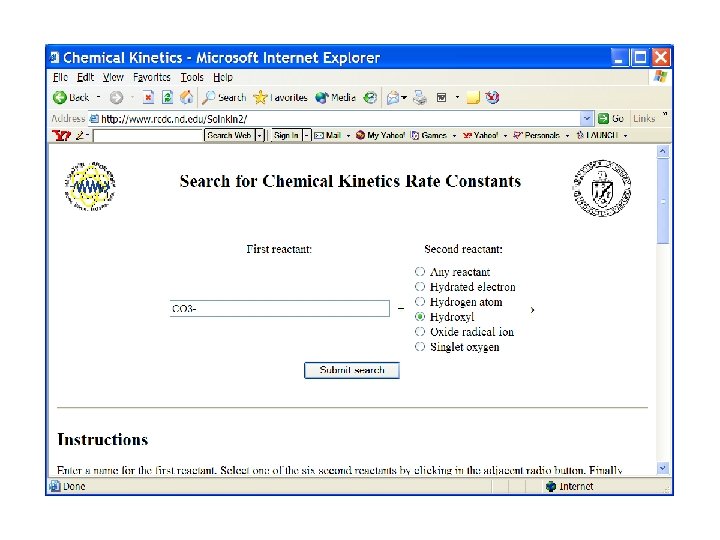Open the Search Web dropdown arrow
This screenshot has width=720, height=540.
(259, 135)
